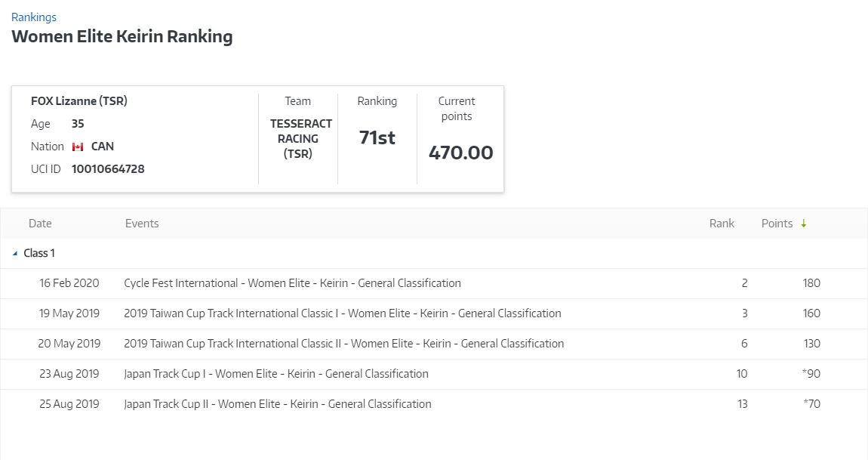
Task: Select the Cycle Fest International event row
Action: click(292, 283)
